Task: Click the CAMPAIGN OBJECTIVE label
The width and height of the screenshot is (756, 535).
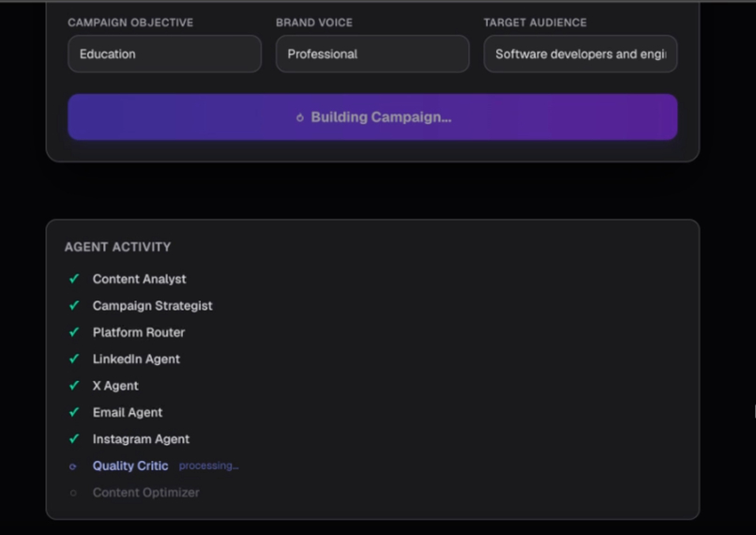Action: click(x=130, y=23)
